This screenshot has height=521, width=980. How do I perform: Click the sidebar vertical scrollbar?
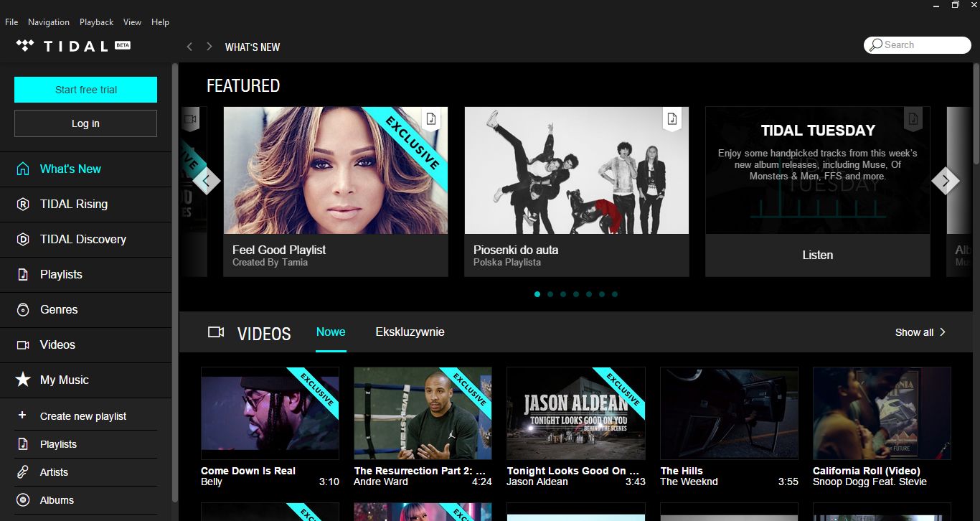click(175, 283)
